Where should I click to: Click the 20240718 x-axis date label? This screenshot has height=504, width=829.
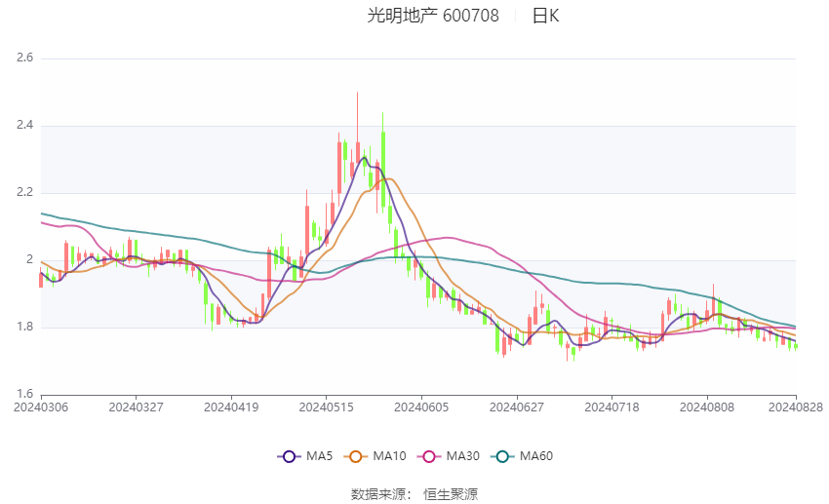(612, 407)
